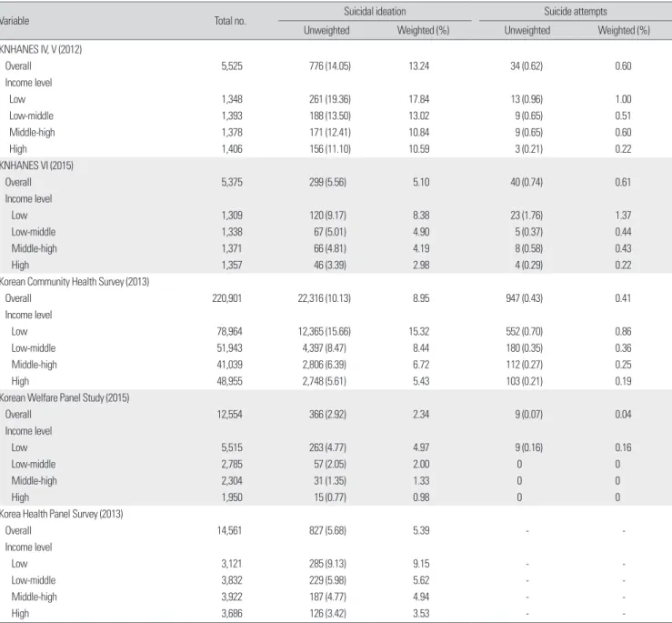Click weighted value 13.24
This screenshot has width=672, height=623.
tap(418, 66)
